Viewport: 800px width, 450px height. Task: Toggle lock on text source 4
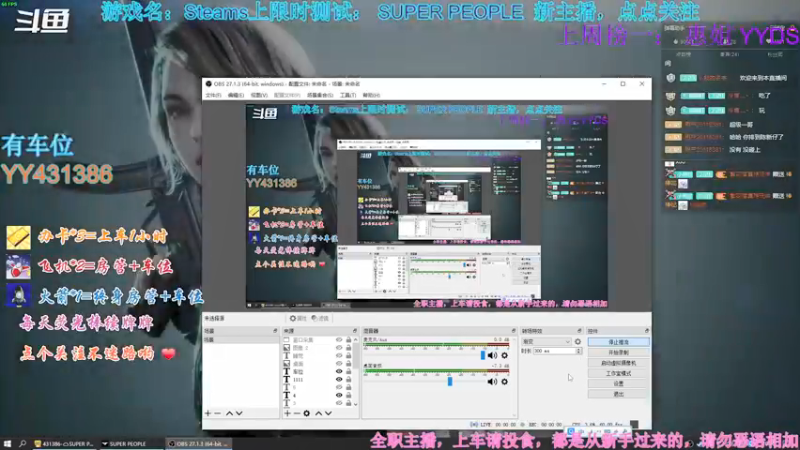point(348,395)
